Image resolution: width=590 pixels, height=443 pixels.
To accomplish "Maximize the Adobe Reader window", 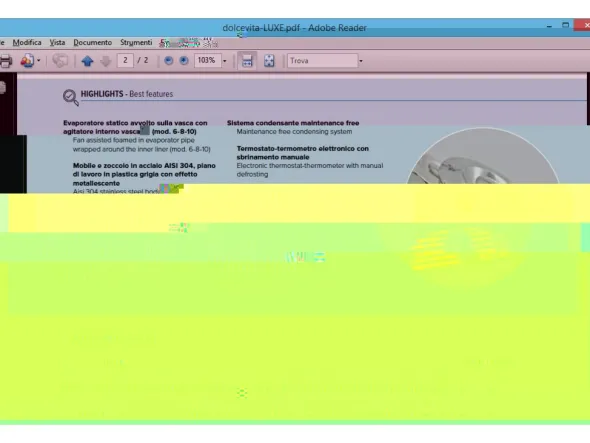I will (566, 25).
